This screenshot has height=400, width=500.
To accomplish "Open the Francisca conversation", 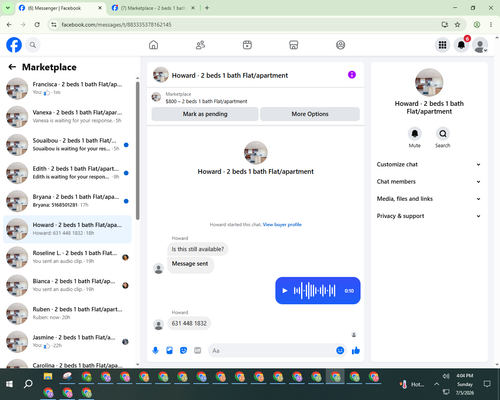I will click(67, 89).
